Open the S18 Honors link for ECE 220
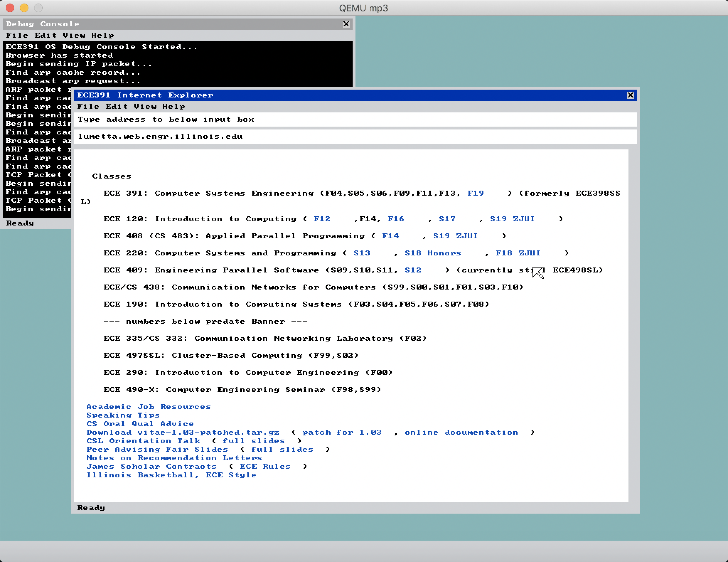Image resolution: width=728 pixels, height=562 pixels. (x=433, y=253)
